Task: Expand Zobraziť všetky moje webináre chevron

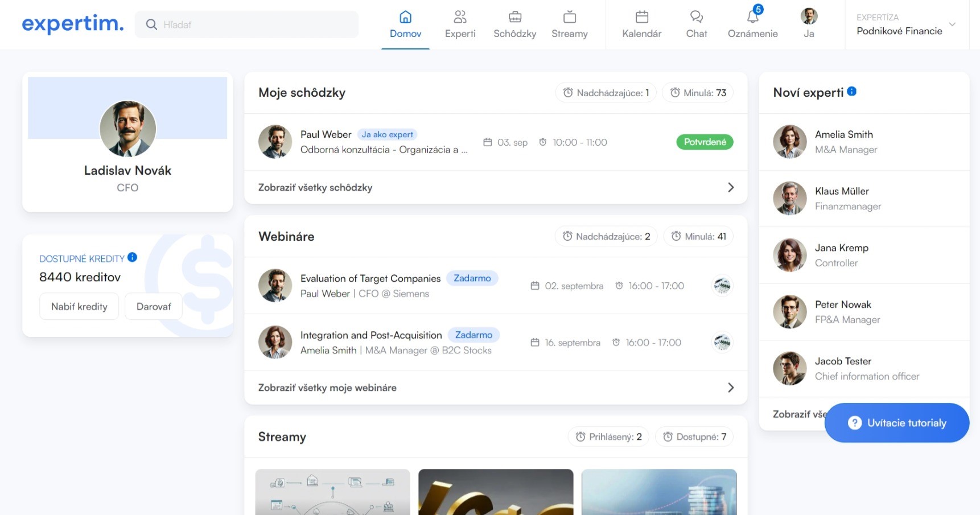Action: pos(731,388)
